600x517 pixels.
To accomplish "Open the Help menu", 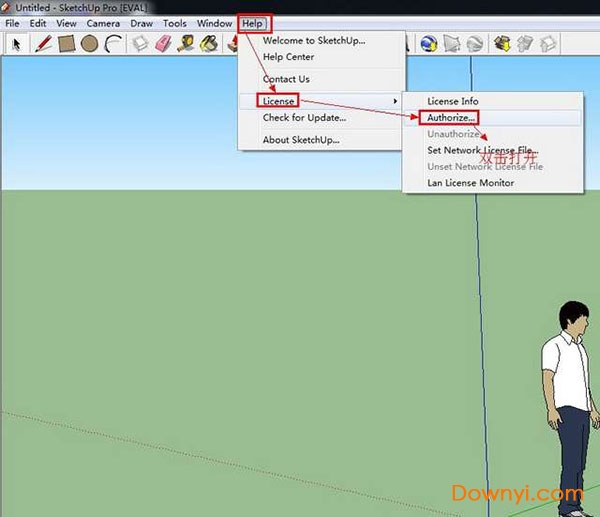I will tap(254, 23).
